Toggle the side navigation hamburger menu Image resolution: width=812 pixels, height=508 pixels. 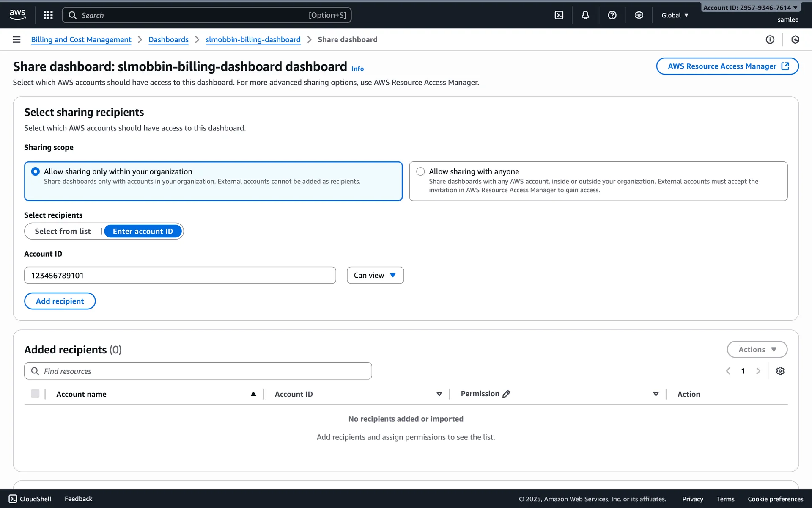(x=16, y=39)
